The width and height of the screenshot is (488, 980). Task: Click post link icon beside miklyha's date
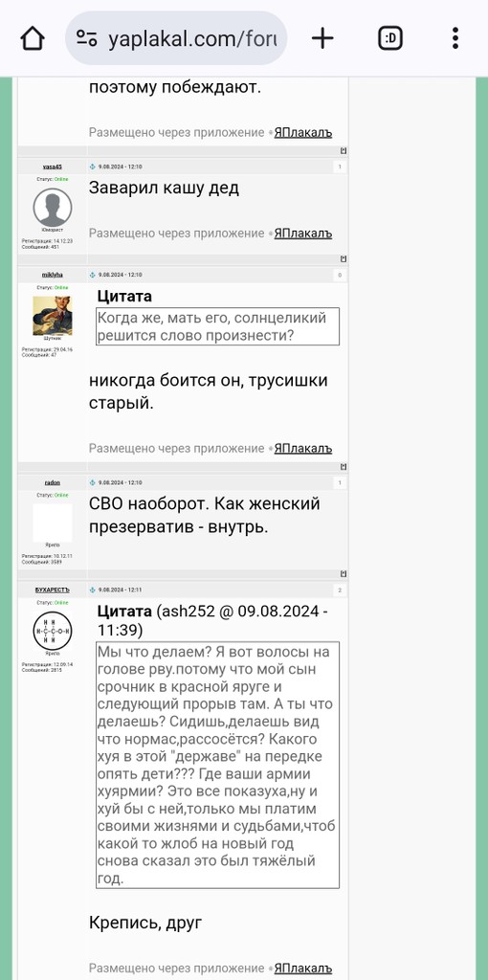pyautogui.click(x=93, y=275)
